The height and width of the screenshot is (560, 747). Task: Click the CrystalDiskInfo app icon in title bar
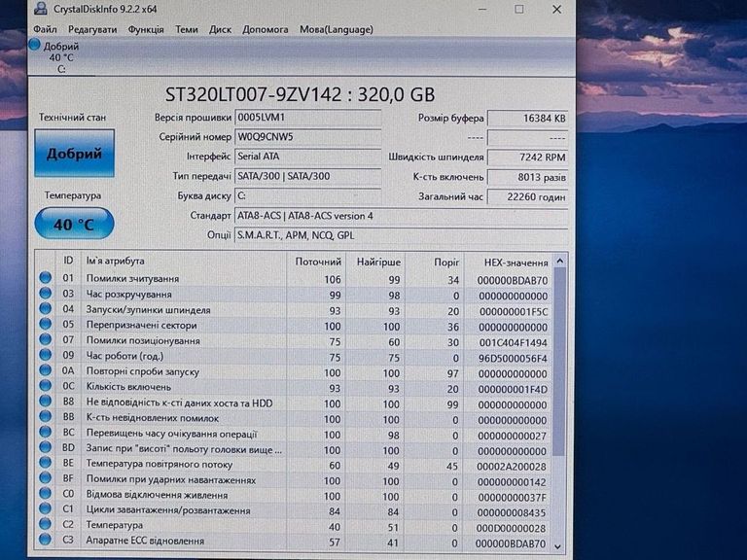(41, 8)
